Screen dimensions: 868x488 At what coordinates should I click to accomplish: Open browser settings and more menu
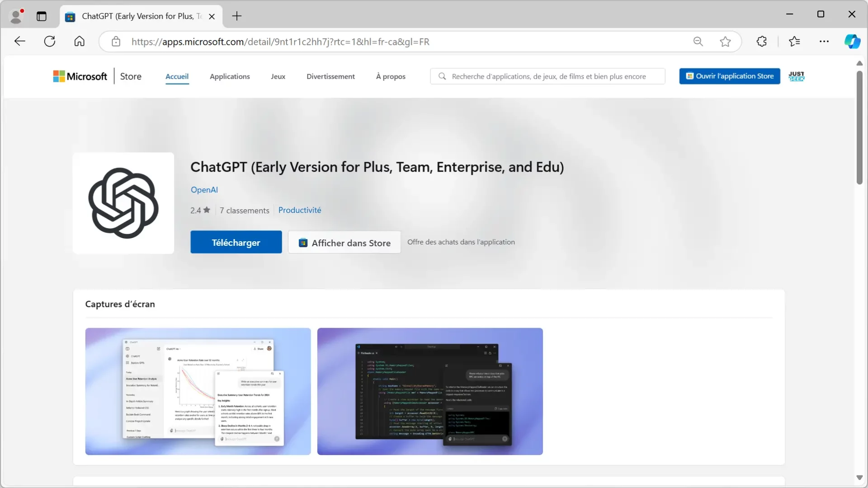tap(824, 42)
